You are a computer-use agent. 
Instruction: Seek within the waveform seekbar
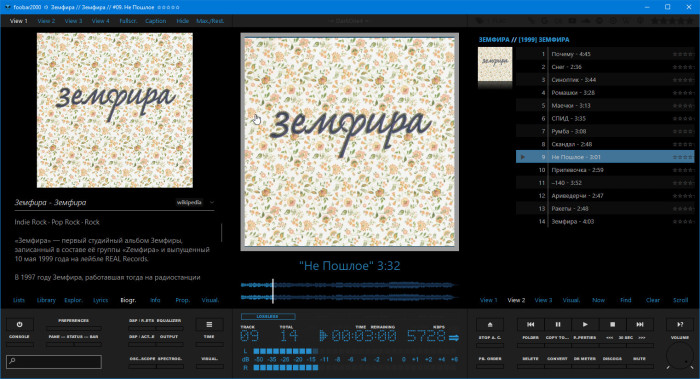pyautogui.click(x=349, y=291)
